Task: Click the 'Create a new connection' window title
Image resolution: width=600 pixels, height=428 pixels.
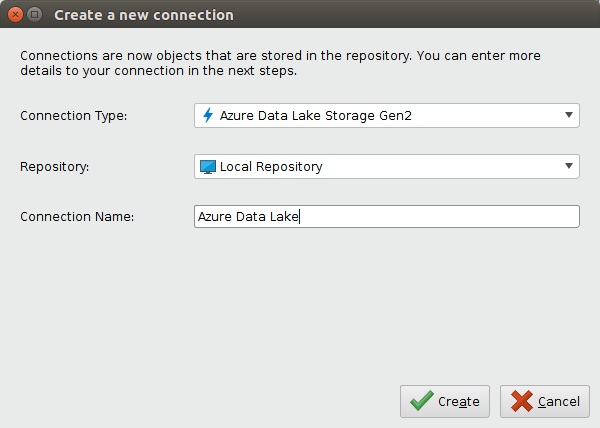Action: 144,16
